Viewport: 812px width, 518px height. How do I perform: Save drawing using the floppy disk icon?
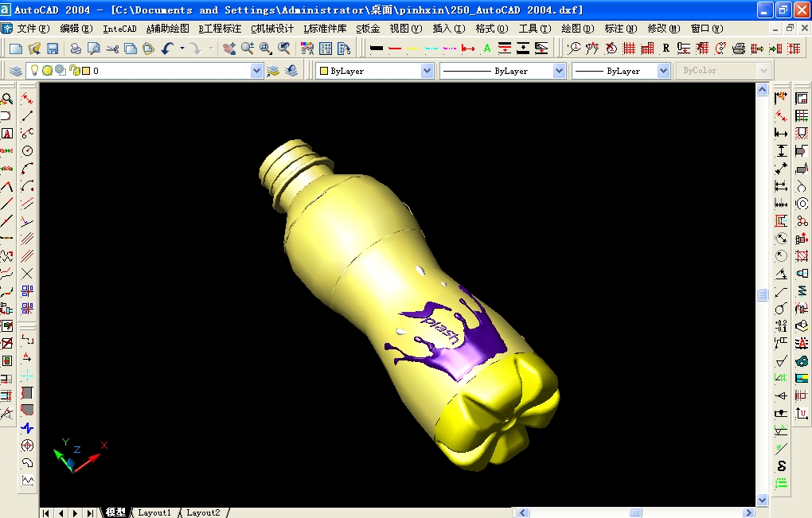point(53,49)
